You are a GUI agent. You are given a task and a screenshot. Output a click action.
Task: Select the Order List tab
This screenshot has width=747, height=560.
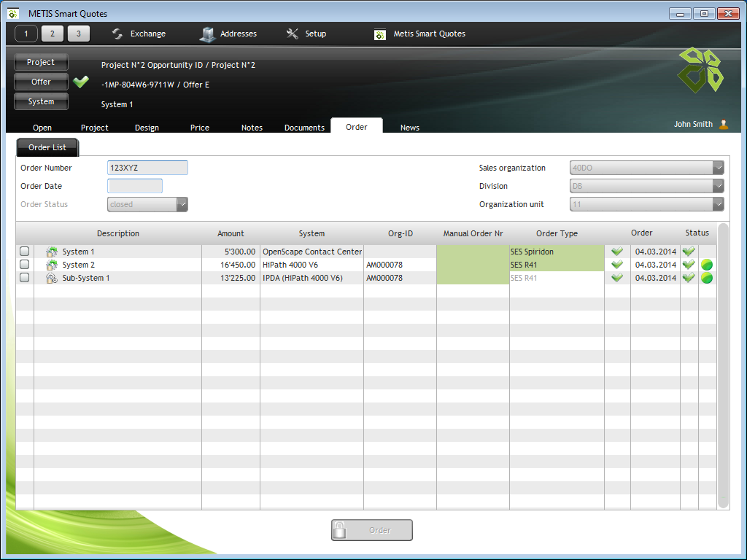(x=47, y=147)
